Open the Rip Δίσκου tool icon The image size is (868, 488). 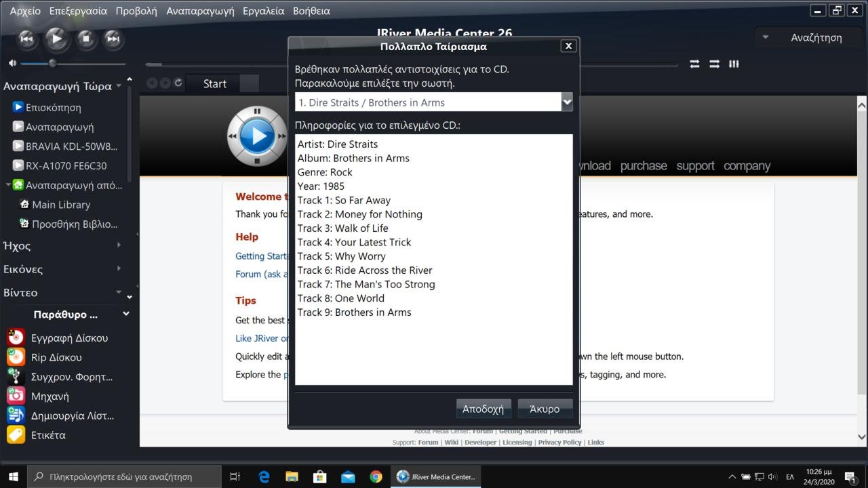16,357
